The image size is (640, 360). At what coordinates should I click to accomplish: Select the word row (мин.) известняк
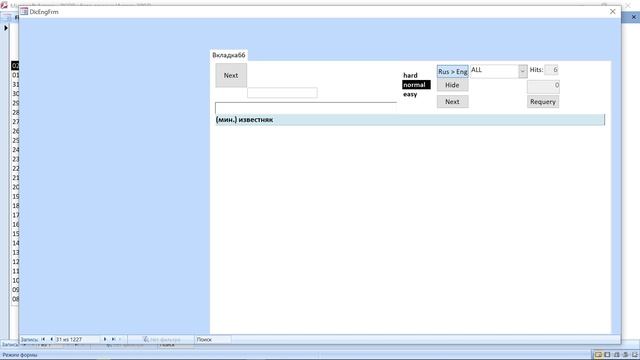coord(410,120)
